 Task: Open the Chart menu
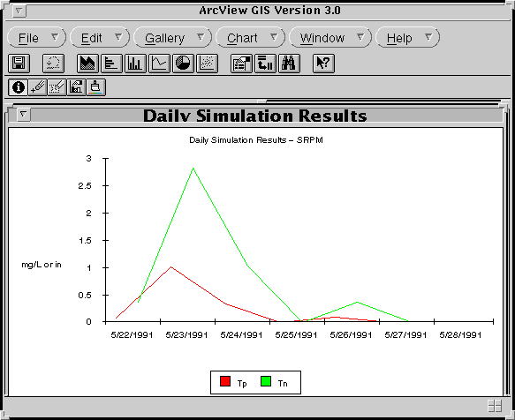click(251, 37)
